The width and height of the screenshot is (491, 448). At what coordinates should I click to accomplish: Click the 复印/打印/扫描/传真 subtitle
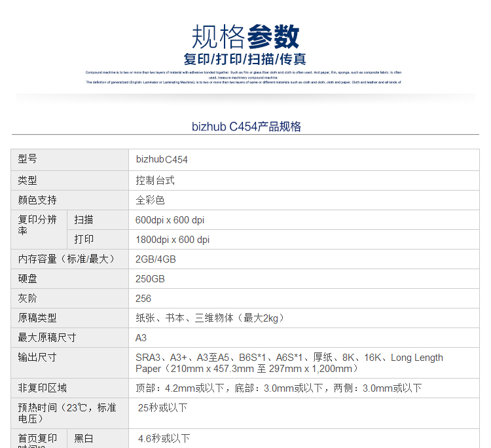(x=245, y=59)
